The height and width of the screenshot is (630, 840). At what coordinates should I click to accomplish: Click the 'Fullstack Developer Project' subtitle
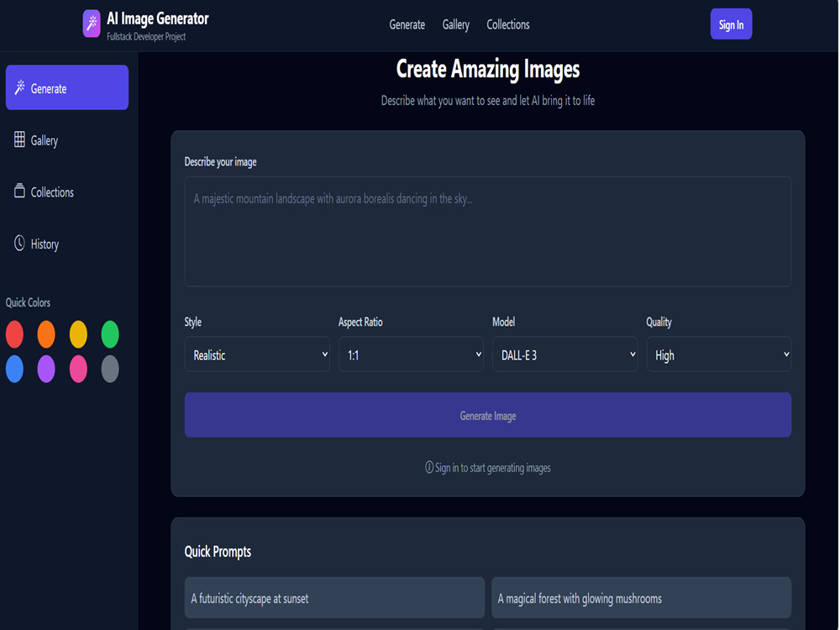(145, 36)
